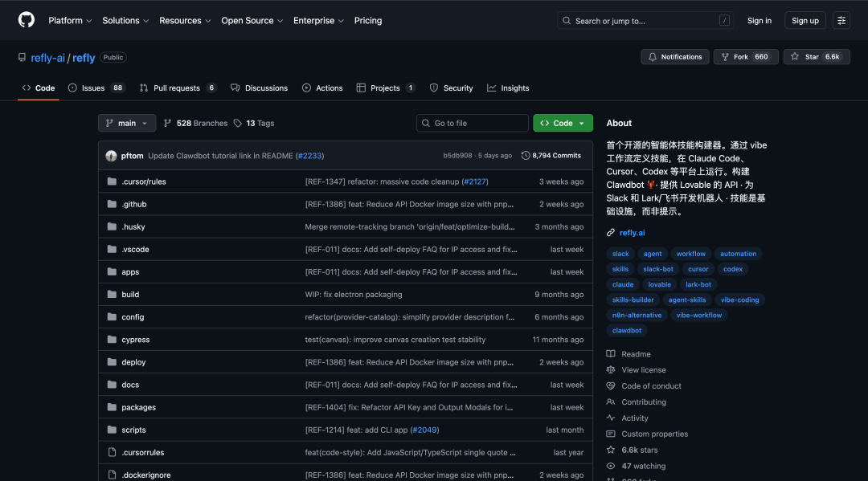Click the heart icon for Code of conduct
Image resolution: width=868 pixels, height=481 pixels.
point(611,386)
